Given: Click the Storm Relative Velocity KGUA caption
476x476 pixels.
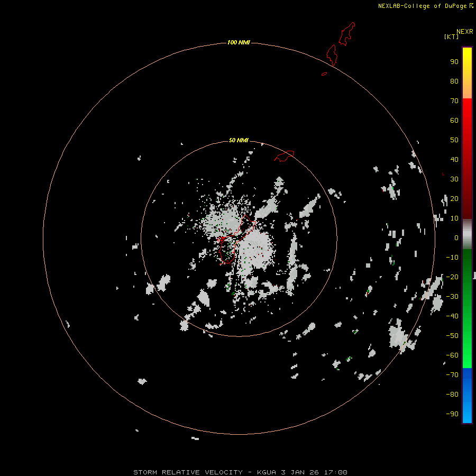Looking at the screenshot, I should click(240, 472).
